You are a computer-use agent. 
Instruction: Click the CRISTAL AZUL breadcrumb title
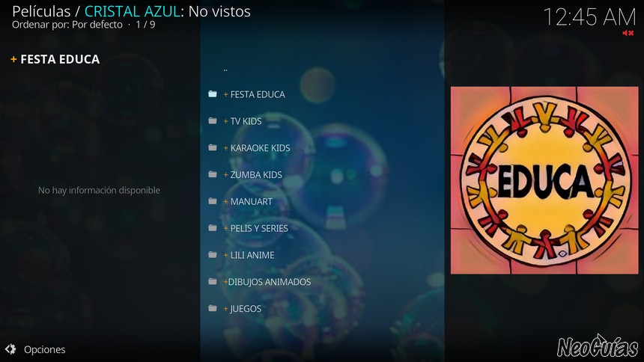133,11
